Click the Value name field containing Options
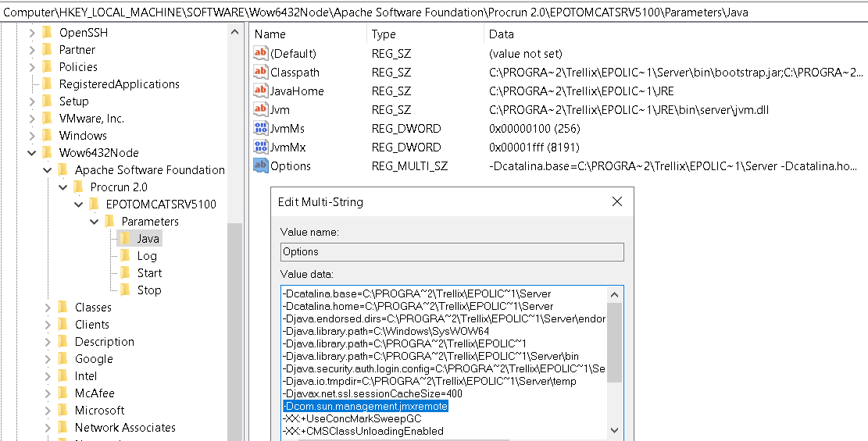Image resolution: width=868 pixels, height=441 pixels. pos(452,251)
